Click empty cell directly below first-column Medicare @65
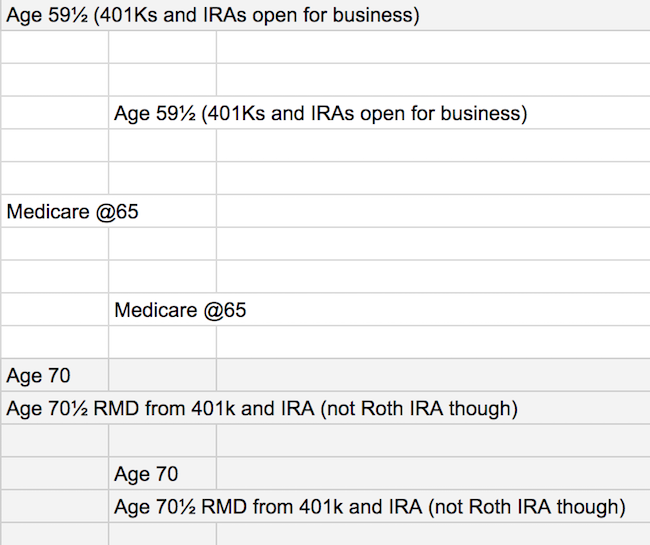 tap(55, 244)
